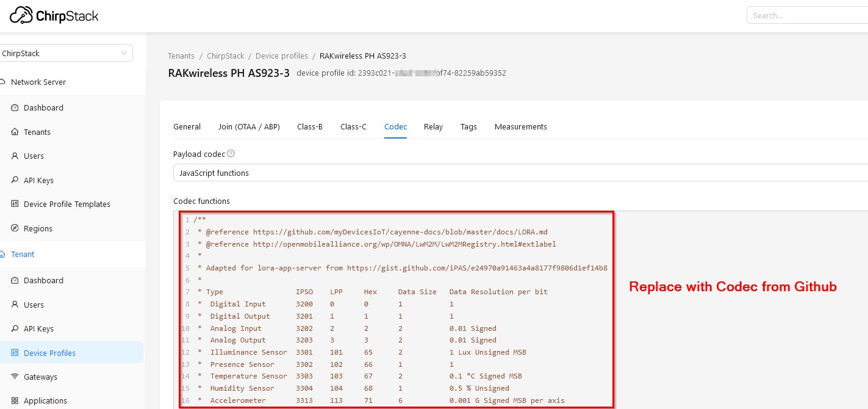Expand the tenant selector chevron arrow
This screenshot has width=868, height=409.
124,53
